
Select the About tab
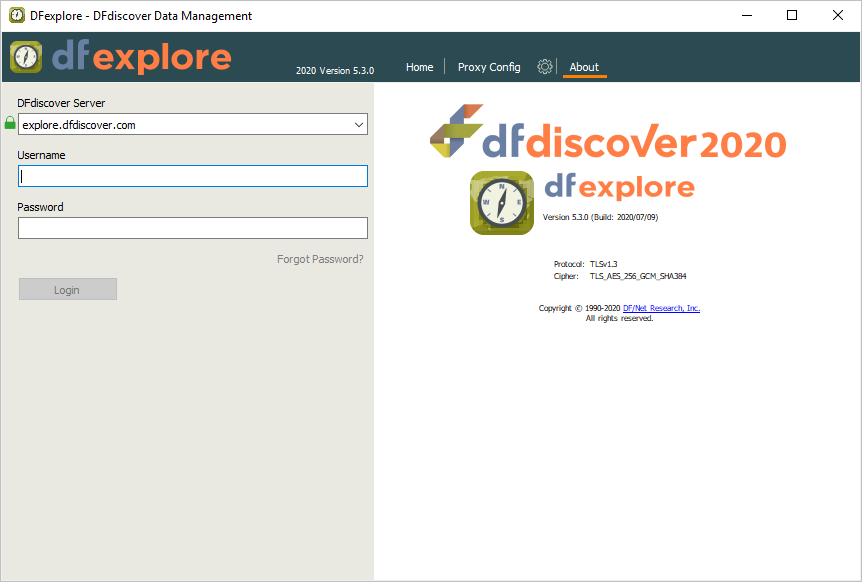(x=584, y=67)
